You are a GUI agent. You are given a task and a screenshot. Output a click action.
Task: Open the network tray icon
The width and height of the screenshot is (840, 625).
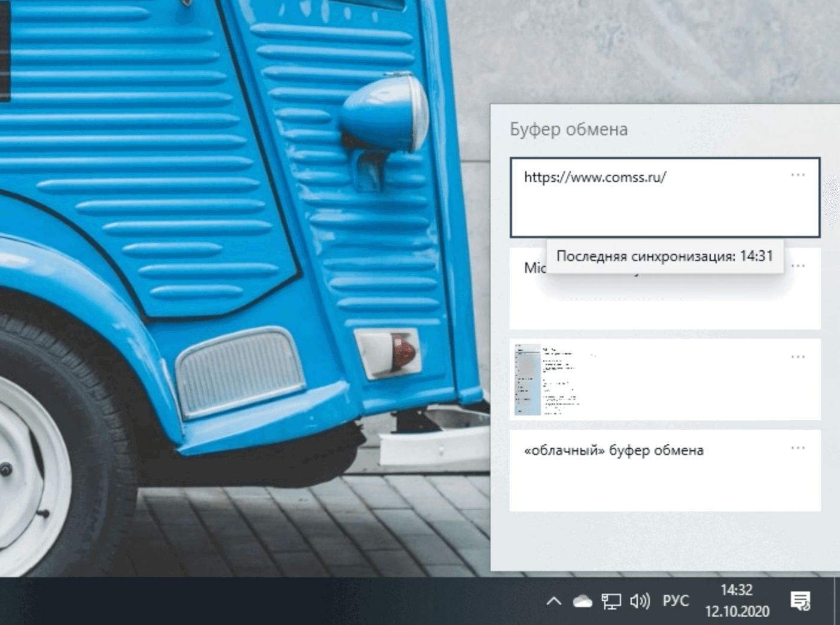(x=611, y=601)
